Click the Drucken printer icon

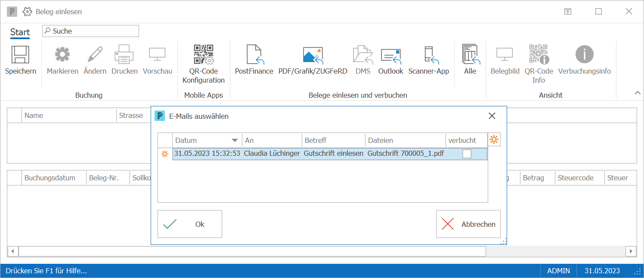124,55
